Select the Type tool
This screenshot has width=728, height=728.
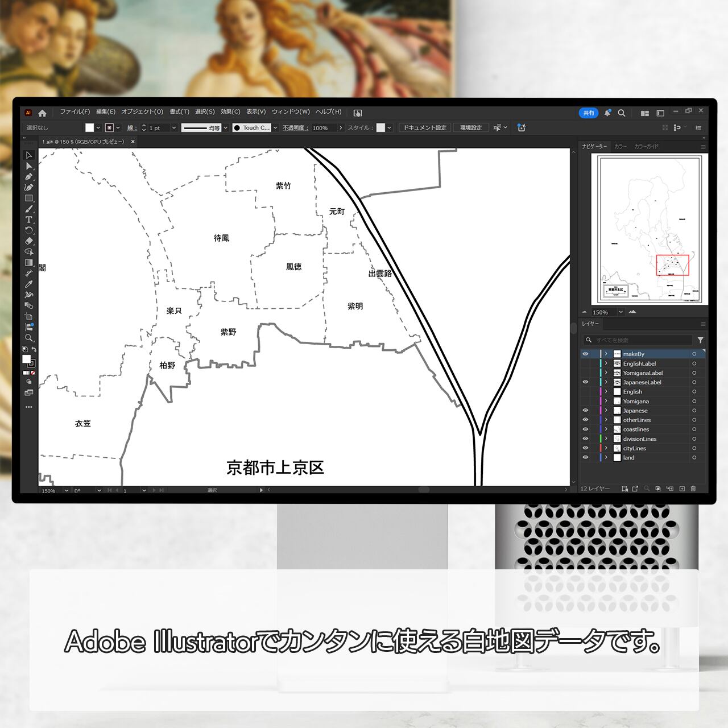29,220
